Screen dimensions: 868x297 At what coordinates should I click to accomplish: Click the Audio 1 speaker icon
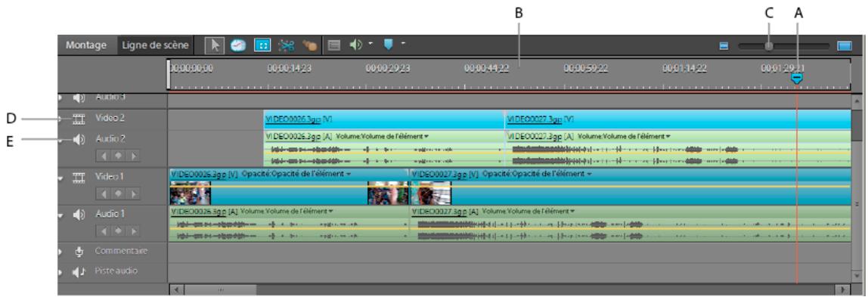coord(79,214)
